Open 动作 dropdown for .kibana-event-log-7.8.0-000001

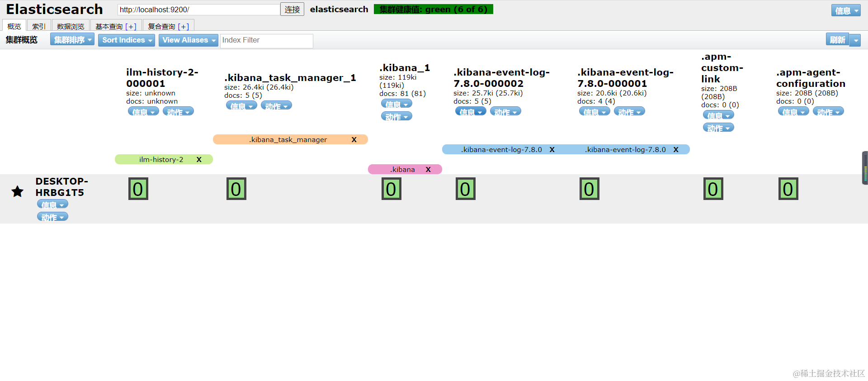coord(629,111)
